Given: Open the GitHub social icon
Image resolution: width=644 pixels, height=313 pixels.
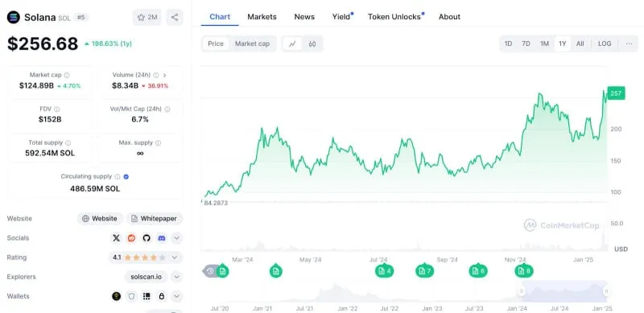Looking at the screenshot, I should pos(147,238).
